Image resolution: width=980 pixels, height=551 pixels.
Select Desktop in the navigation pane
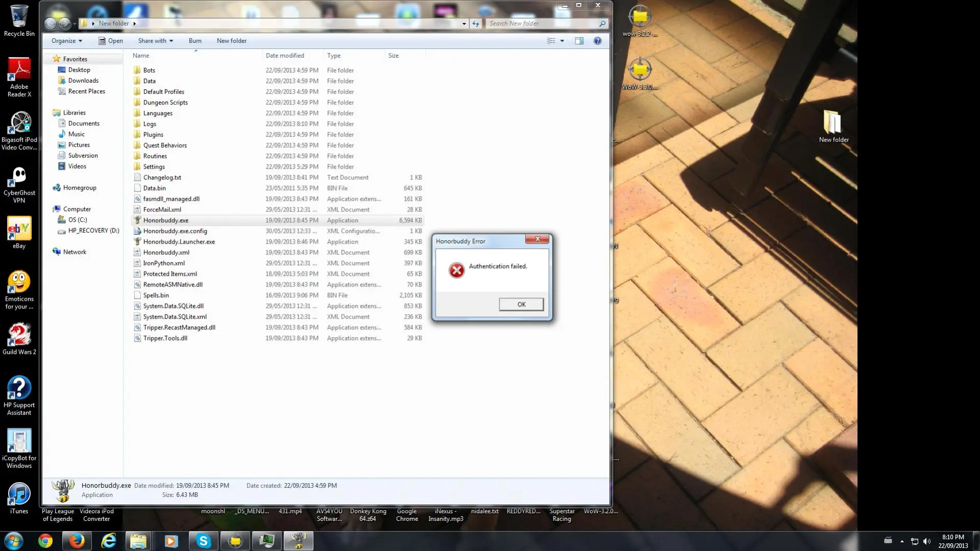tap(79, 70)
